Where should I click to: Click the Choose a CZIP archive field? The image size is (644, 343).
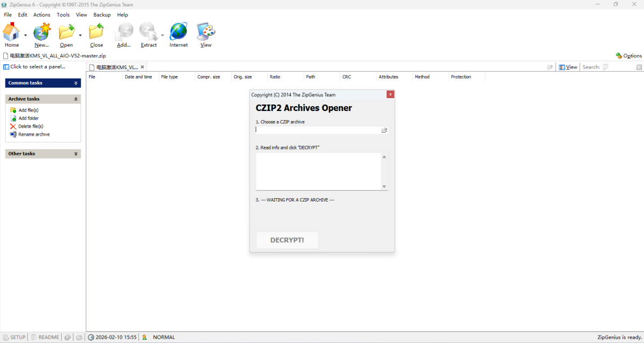pyautogui.click(x=318, y=130)
